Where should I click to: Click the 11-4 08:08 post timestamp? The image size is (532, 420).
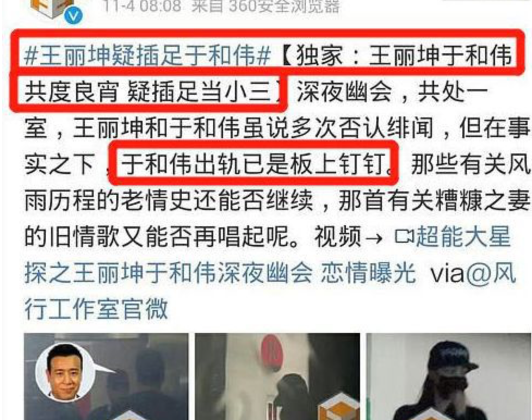(x=142, y=6)
